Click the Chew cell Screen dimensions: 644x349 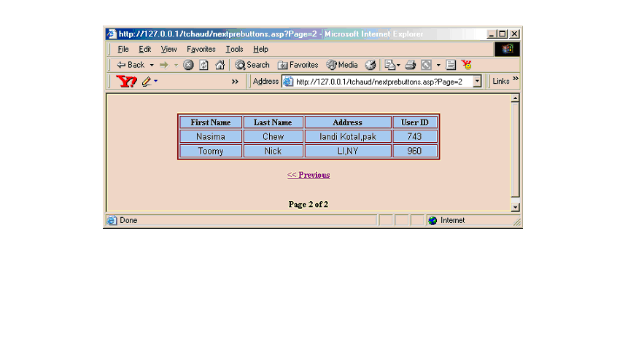pos(273,136)
